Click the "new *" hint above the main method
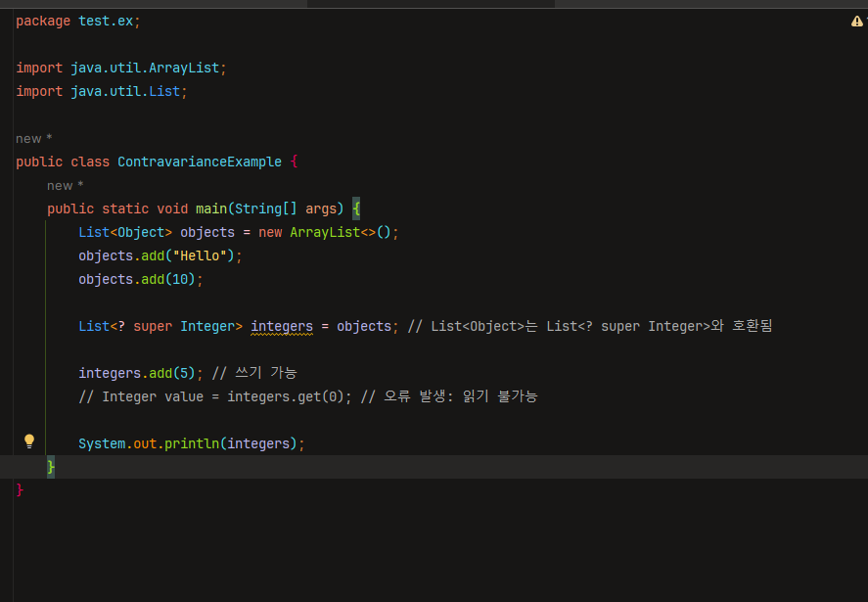 coord(66,186)
